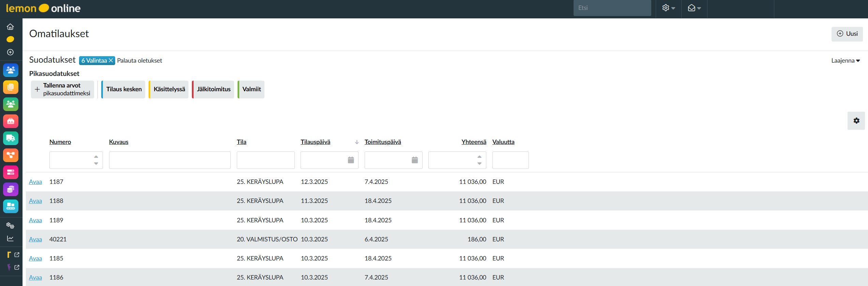Open the line chart reports icon

coord(11,238)
